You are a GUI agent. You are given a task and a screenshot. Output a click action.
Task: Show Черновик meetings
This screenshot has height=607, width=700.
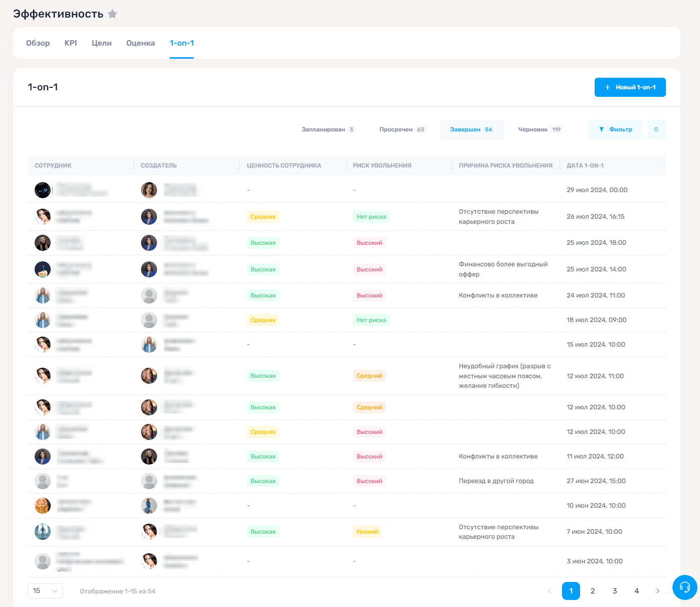(x=540, y=129)
